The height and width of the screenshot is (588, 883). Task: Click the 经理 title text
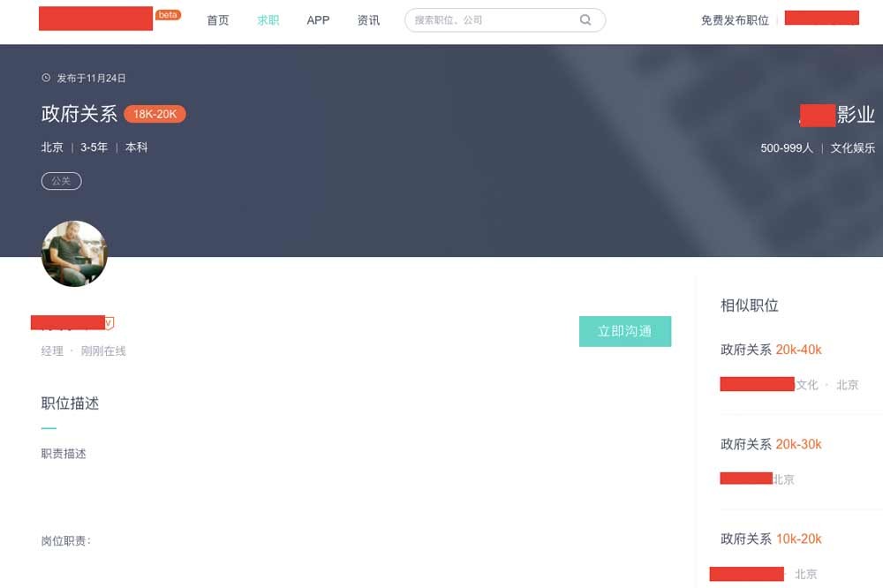(52, 351)
